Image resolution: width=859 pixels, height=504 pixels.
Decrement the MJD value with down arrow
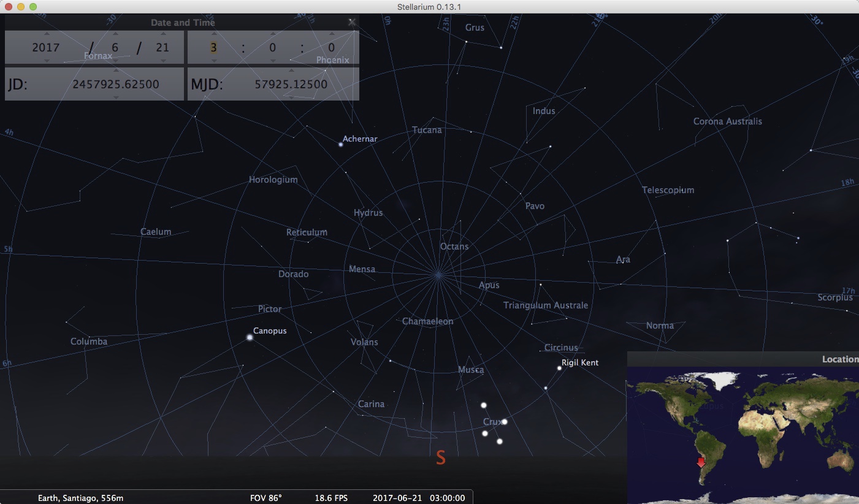pos(291,97)
